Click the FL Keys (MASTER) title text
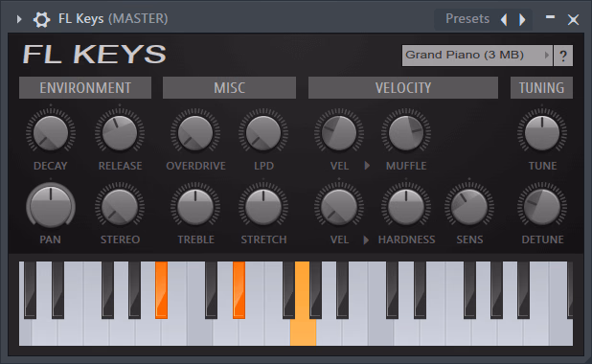Viewport: 592px width, 364px height. [113, 18]
